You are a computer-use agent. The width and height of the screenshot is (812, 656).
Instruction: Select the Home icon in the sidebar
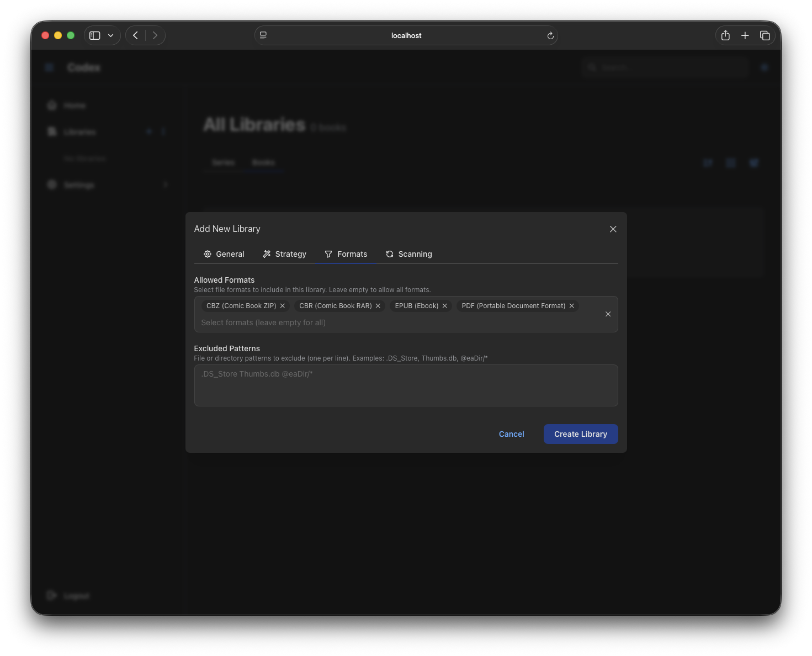click(x=51, y=105)
